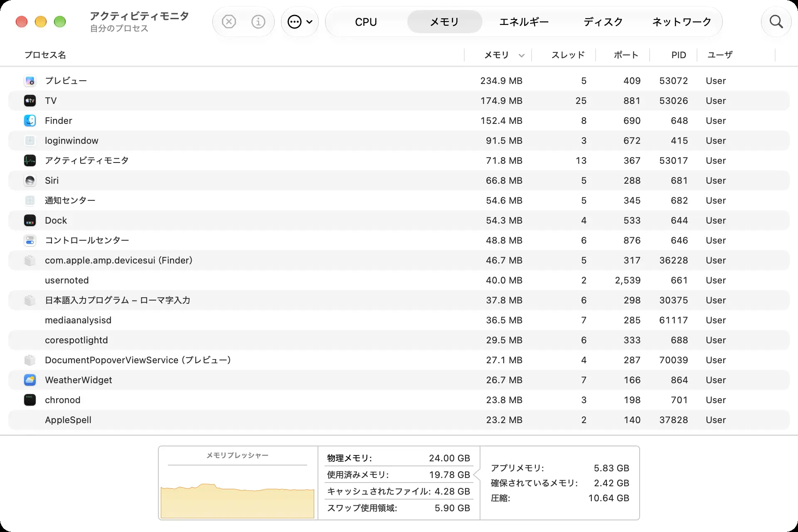The width and height of the screenshot is (798, 532).
Task: Click the 通知センター process icon
Action: [30, 200]
